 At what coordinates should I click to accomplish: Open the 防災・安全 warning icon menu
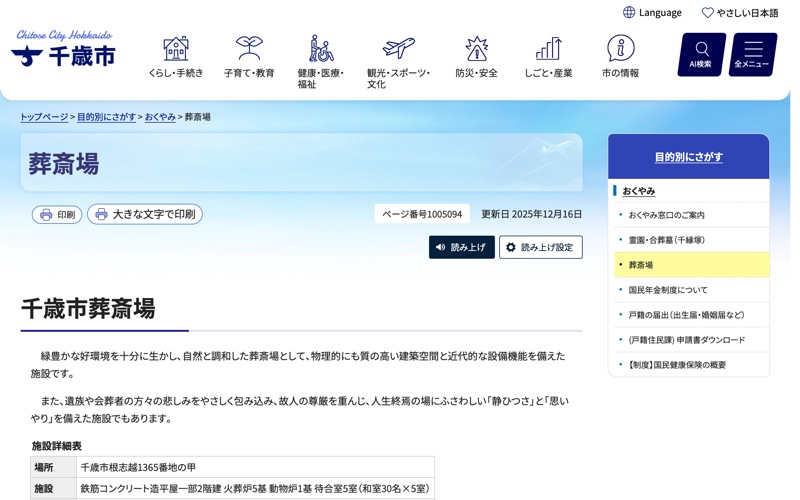[x=477, y=57]
